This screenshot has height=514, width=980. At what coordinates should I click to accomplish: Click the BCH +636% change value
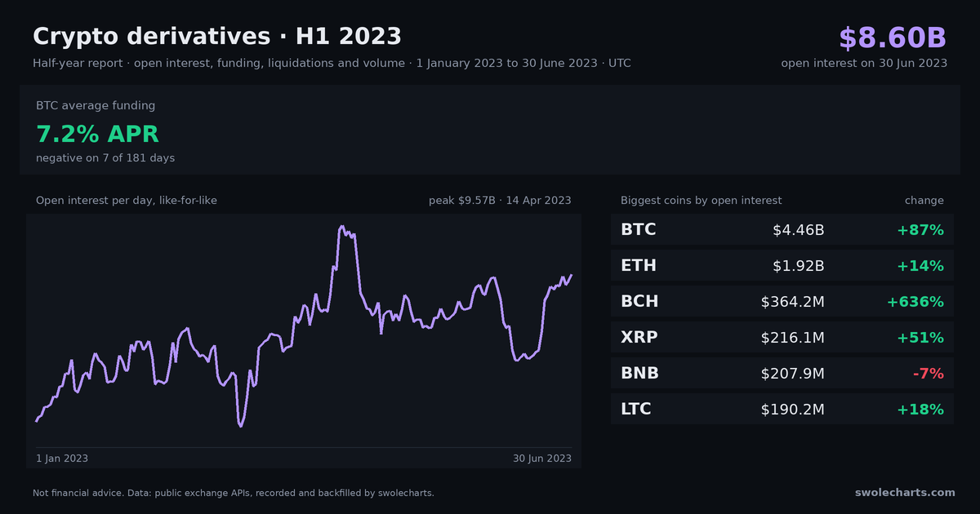pos(915,301)
